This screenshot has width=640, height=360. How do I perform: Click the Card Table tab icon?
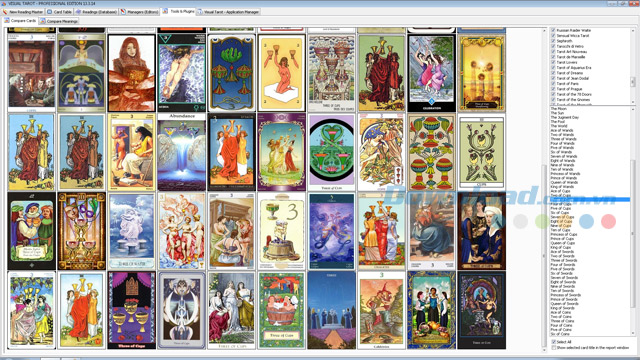coord(49,12)
